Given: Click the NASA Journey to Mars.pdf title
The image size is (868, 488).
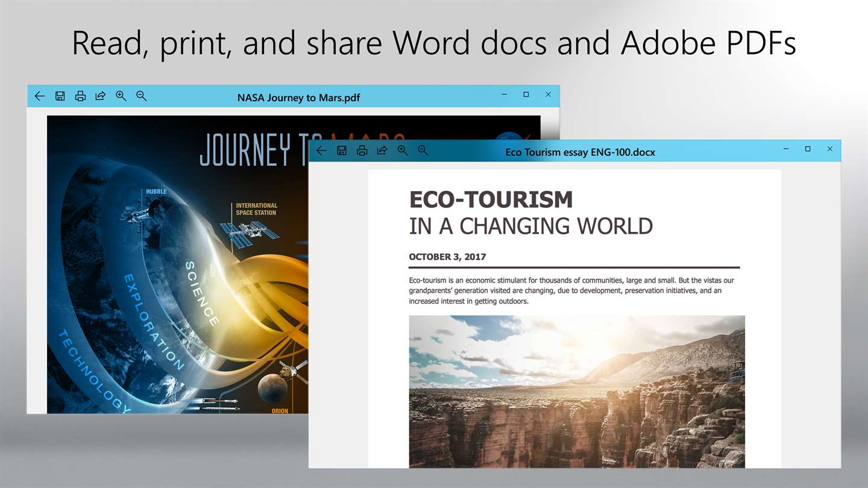Looking at the screenshot, I should coord(298,98).
